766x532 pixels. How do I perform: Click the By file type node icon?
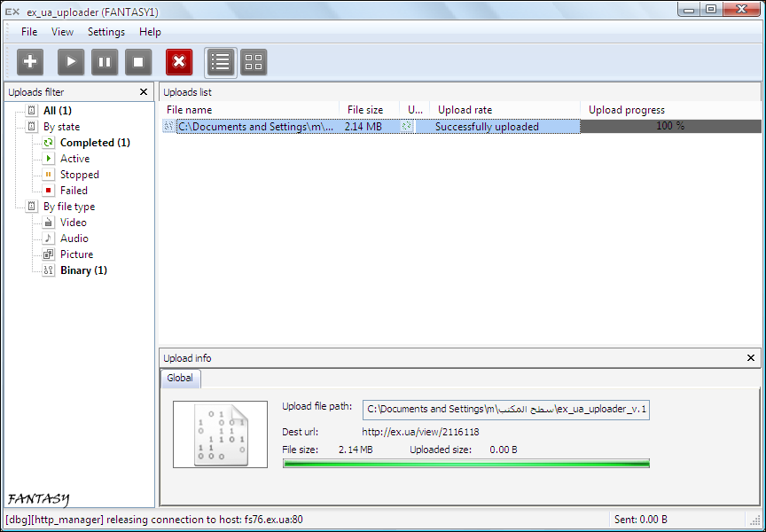[32, 207]
